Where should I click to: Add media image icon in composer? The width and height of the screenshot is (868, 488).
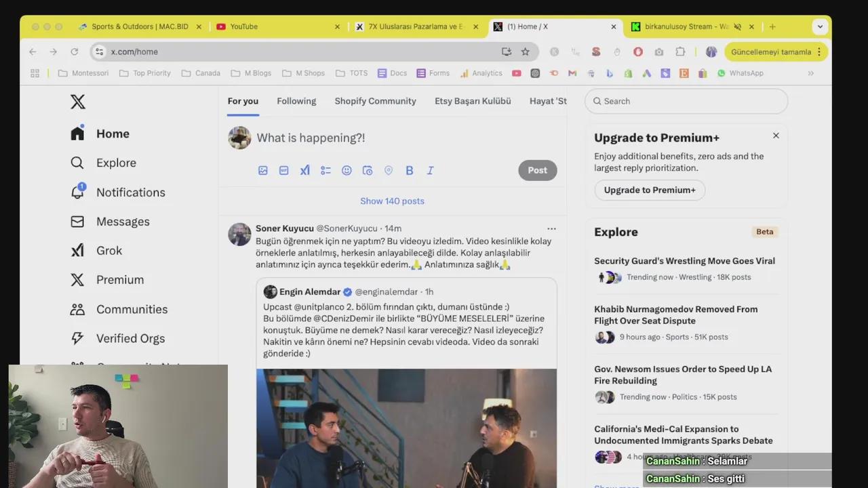pos(263,170)
